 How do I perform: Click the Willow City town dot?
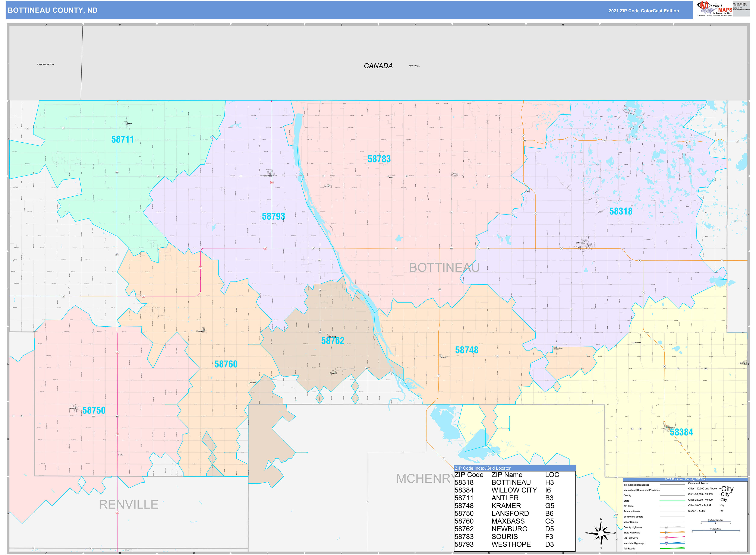click(667, 427)
